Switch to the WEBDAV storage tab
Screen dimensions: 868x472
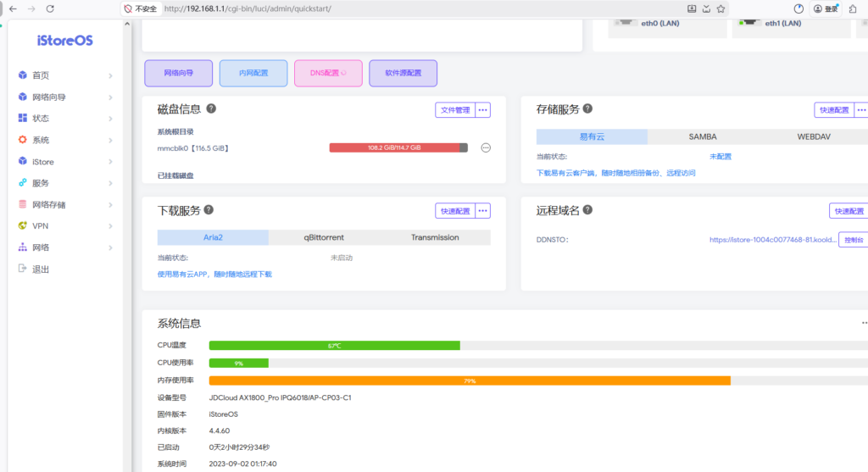coord(814,136)
